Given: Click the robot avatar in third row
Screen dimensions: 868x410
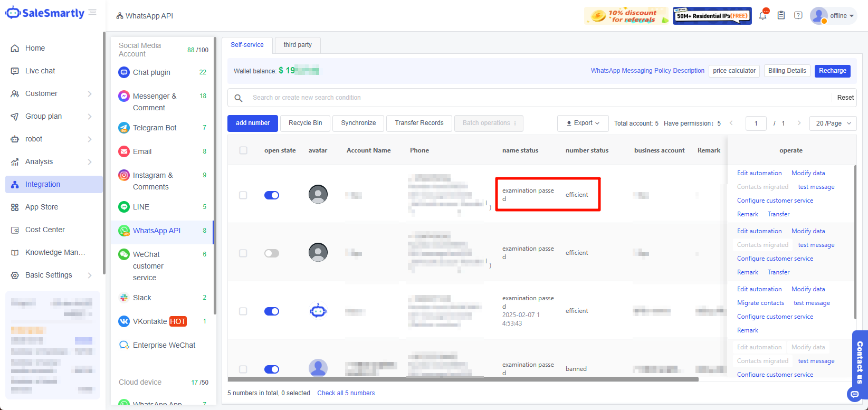Looking at the screenshot, I should (x=318, y=311).
